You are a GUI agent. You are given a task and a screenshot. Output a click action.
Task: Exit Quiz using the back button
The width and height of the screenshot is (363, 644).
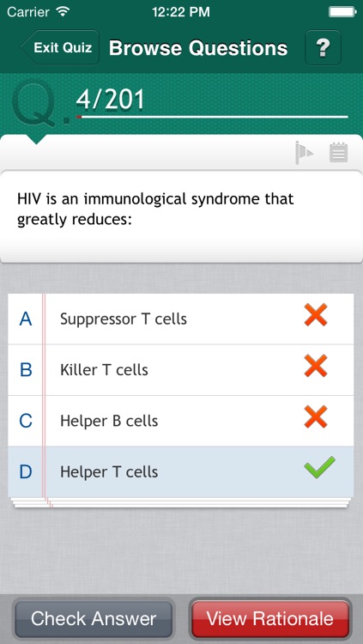coord(60,47)
